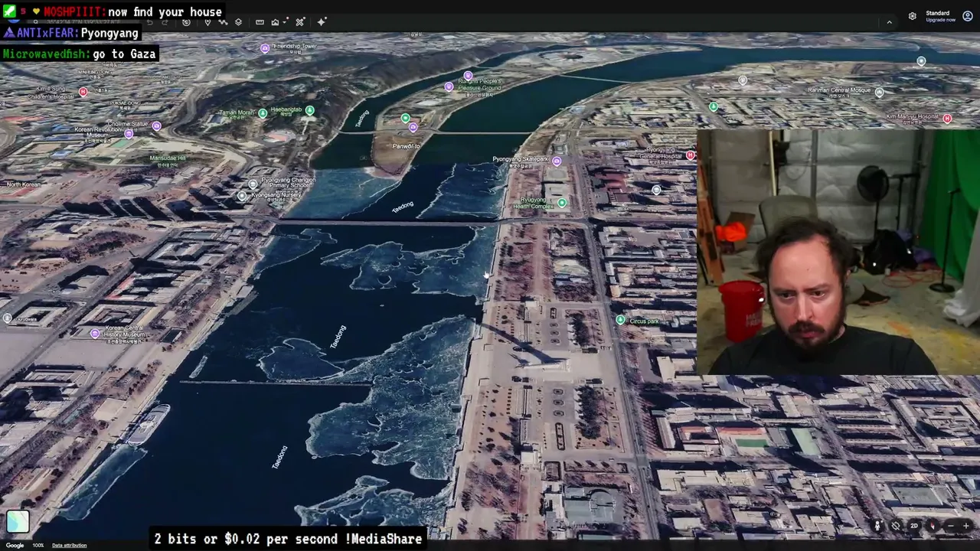
Task: Click the Pyongyang General Hospital marker
Action: pyautogui.click(x=691, y=155)
